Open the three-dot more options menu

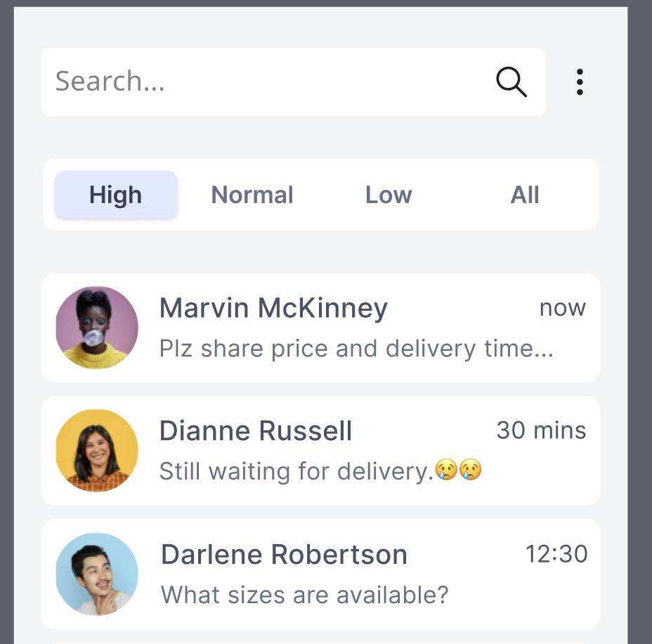point(580,82)
